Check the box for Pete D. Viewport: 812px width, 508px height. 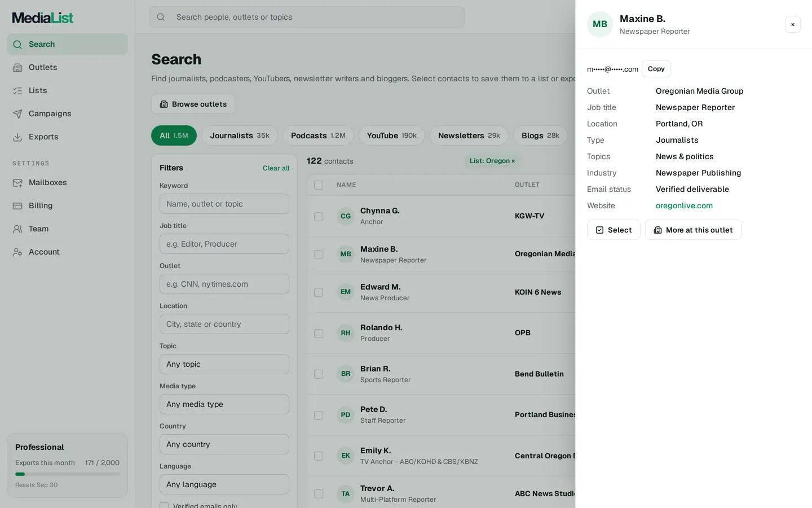pyautogui.click(x=319, y=415)
